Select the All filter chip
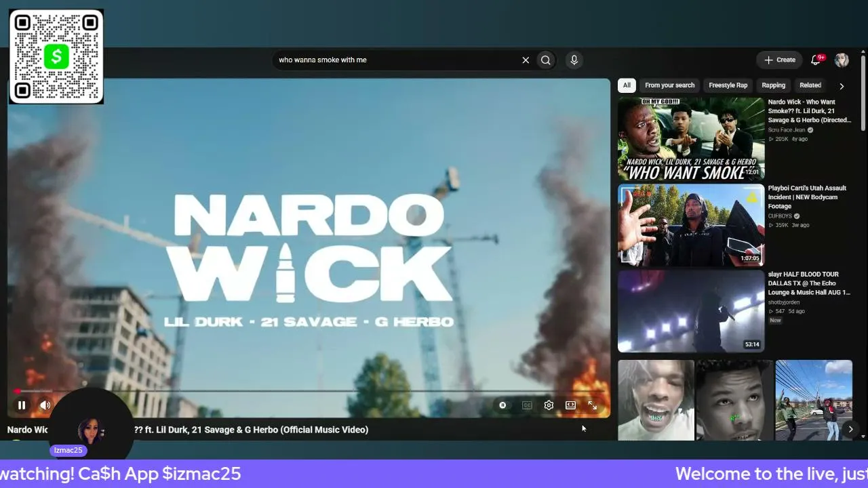Viewport: 868px width, 488px height. tap(627, 85)
